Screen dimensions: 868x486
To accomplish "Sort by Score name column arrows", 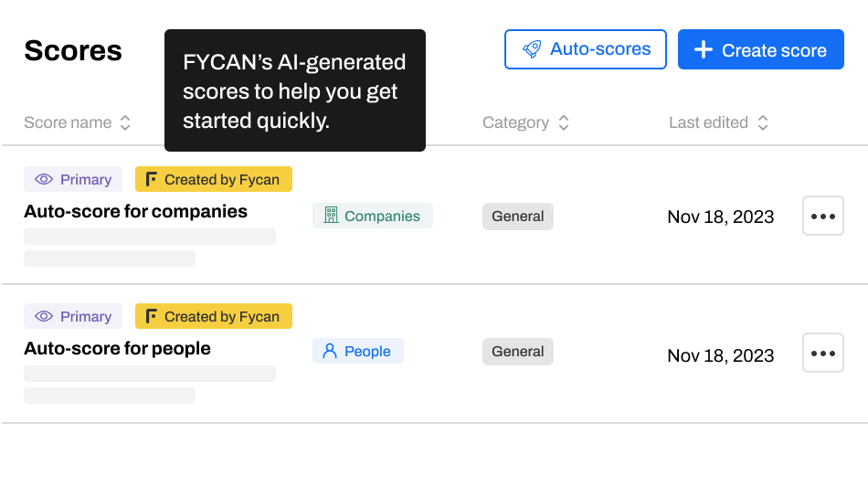I will (125, 122).
